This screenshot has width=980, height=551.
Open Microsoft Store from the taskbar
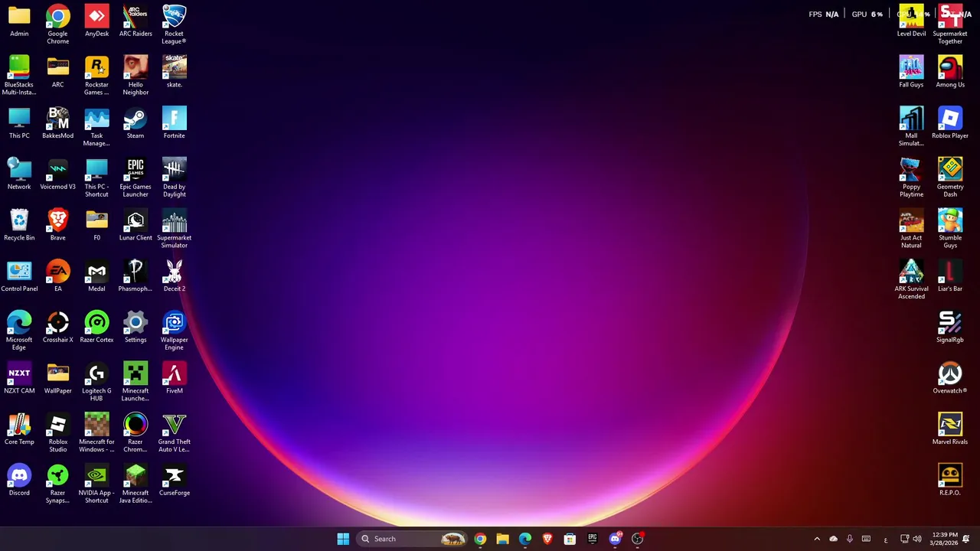click(570, 539)
